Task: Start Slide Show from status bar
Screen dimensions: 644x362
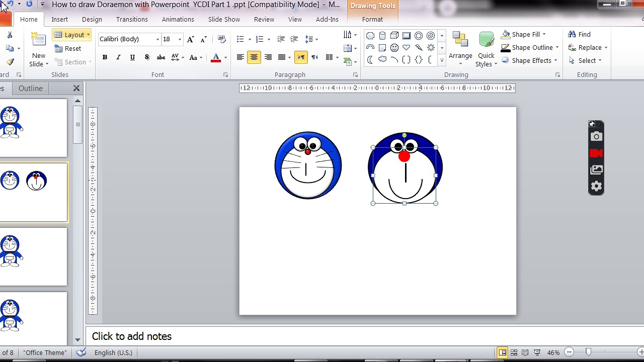Action: (537, 352)
